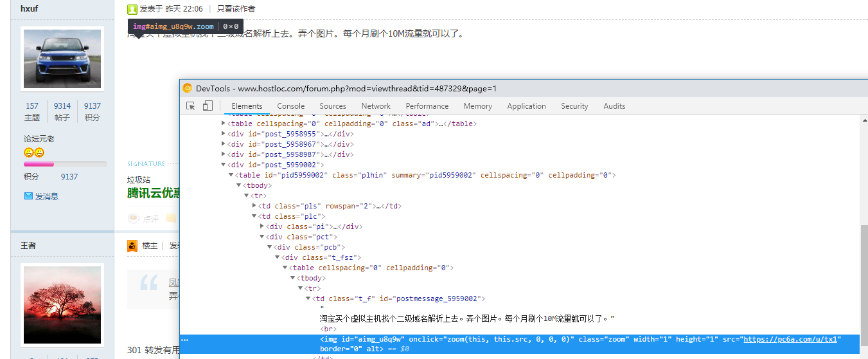Click the 只看该作者 link
This screenshot has height=359, width=868.
[236, 9]
